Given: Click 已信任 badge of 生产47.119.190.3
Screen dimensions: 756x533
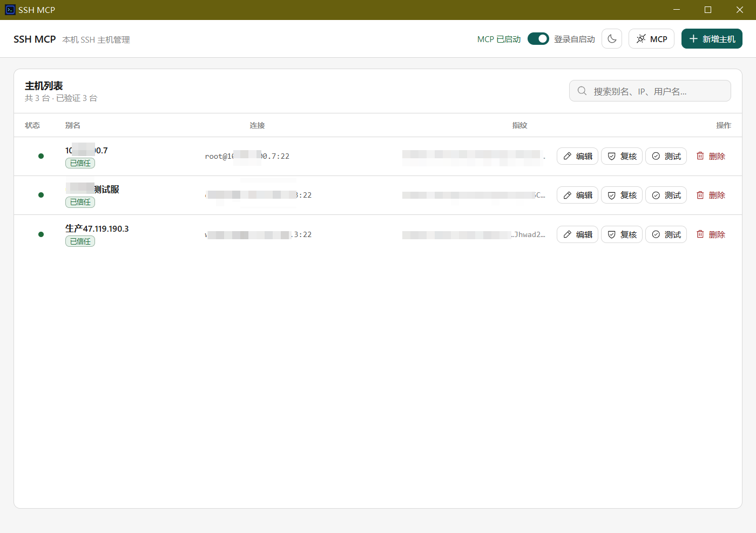Looking at the screenshot, I should [x=80, y=241].
